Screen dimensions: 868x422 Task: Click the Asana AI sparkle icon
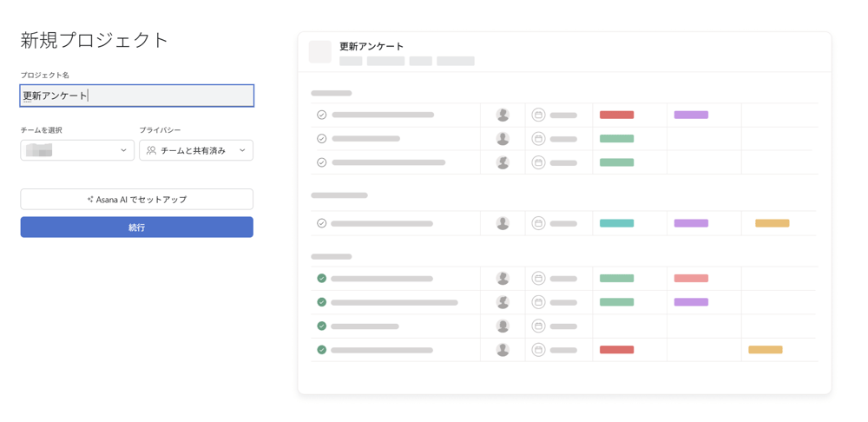click(x=89, y=200)
